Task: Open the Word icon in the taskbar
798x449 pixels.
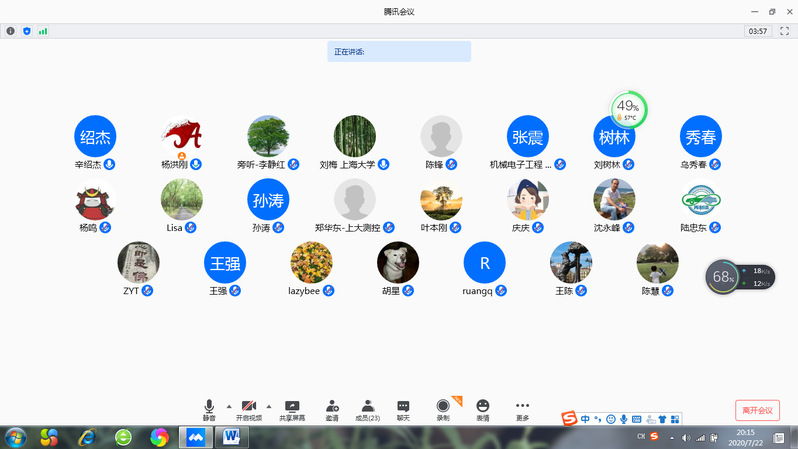Action: click(x=232, y=437)
